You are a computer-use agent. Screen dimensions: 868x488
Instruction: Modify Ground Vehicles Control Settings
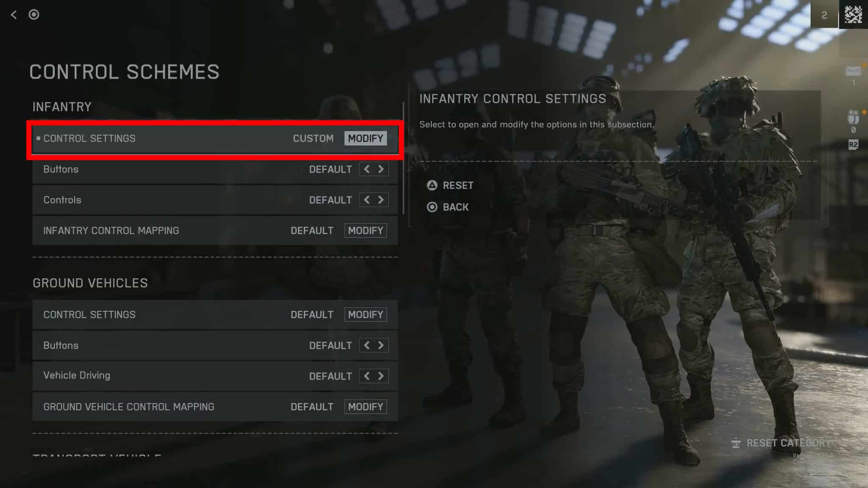(x=365, y=314)
